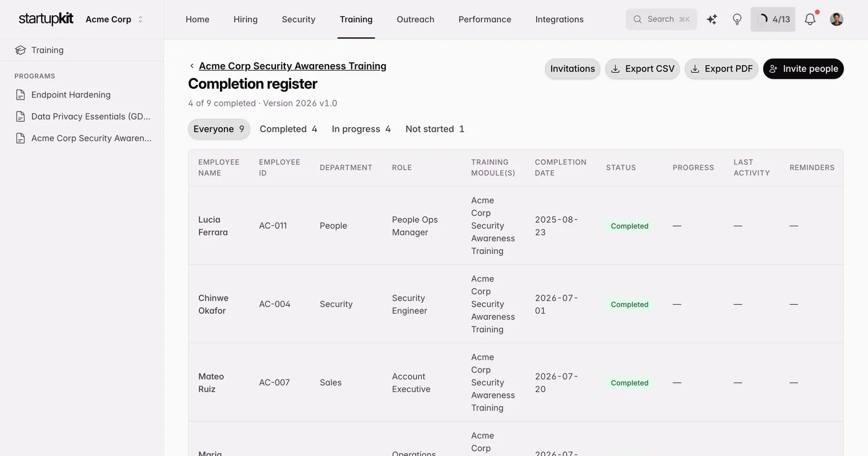Click employee ID AC-011
Image resolution: width=868 pixels, height=456 pixels.
[x=273, y=226]
